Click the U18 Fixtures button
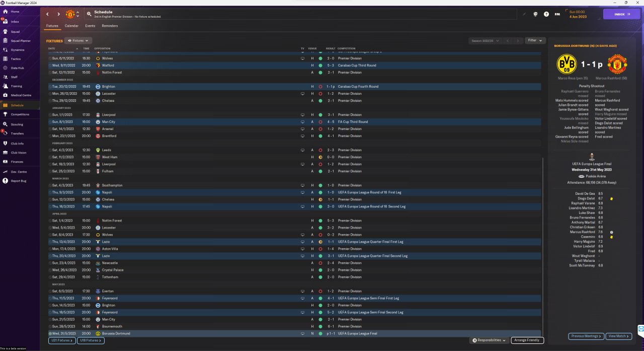Screen dimensions: 644x351 pyautogui.click(x=91, y=340)
